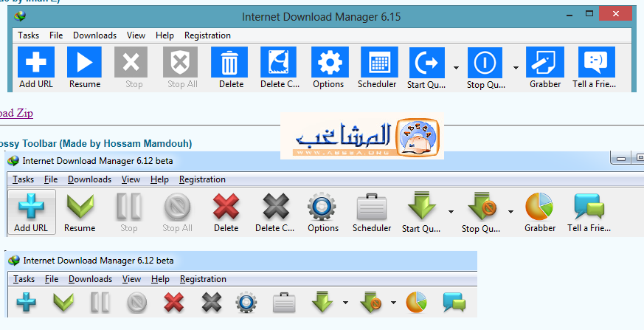The image size is (644, 330).
Task: Click the Download Zip link
Action: point(15,113)
